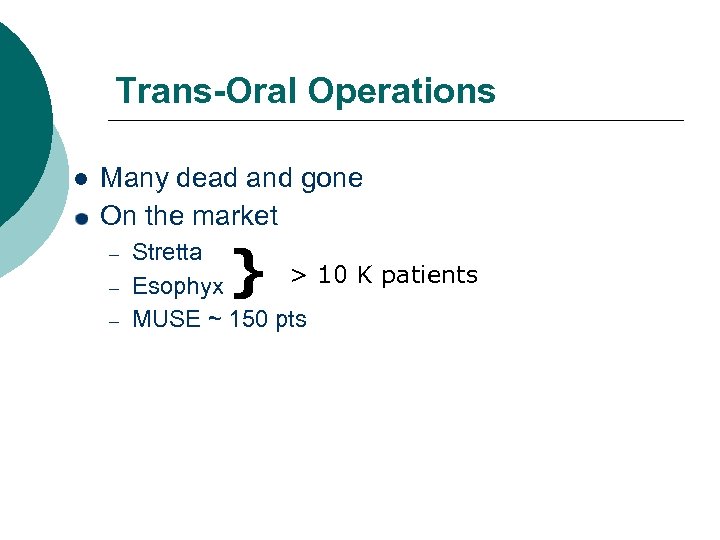720x540 pixels.
Task: Click the bullet dot beside "On the market"
Action: point(82,216)
